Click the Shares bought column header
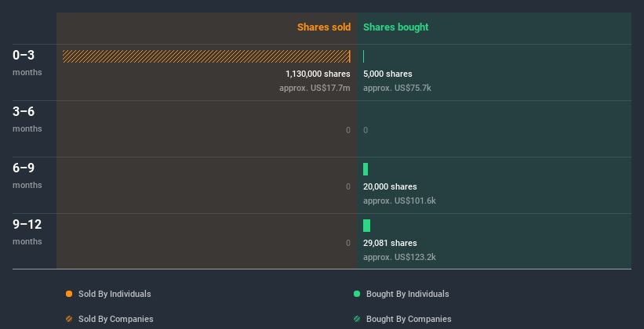The image size is (644, 329). pos(396,27)
